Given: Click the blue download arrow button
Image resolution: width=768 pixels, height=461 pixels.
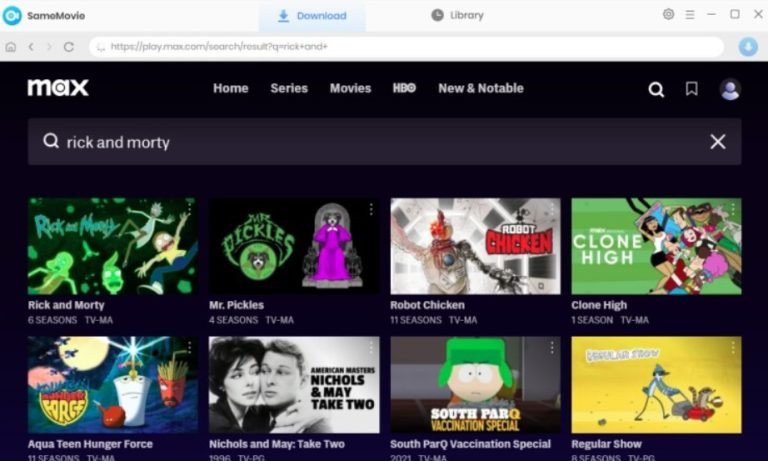Looking at the screenshot, I should [x=748, y=47].
